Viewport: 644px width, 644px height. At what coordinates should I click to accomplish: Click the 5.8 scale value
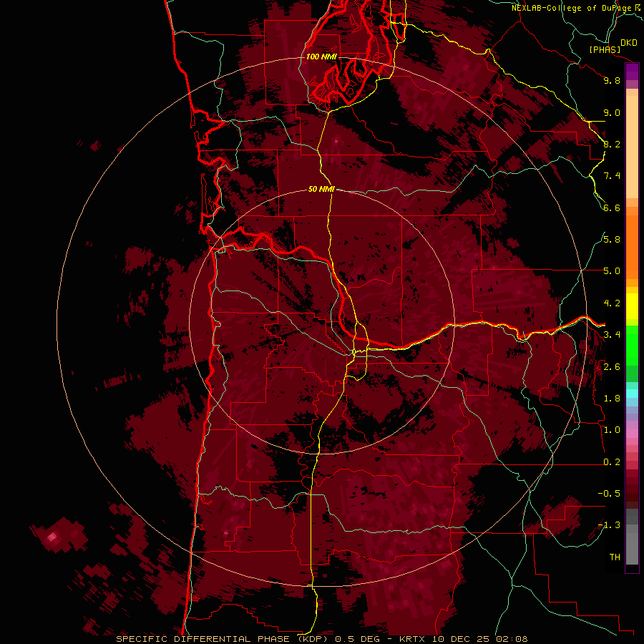point(612,240)
